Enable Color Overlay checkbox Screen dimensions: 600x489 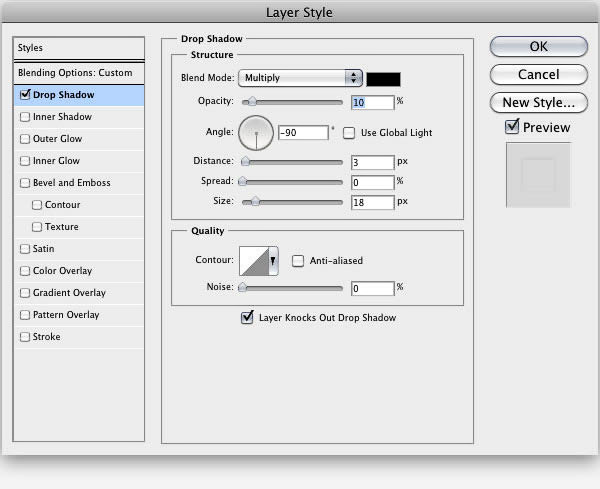[25, 271]
